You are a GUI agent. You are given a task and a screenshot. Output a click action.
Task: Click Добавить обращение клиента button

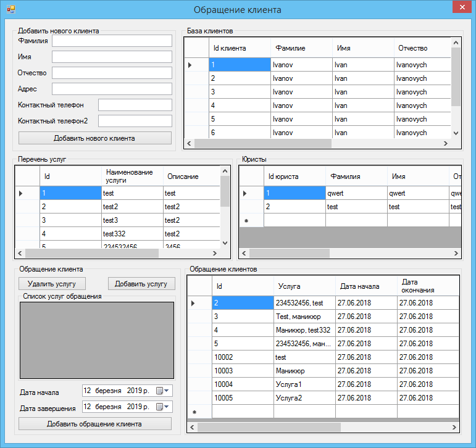pyautogui.click(x=95, y=424)
